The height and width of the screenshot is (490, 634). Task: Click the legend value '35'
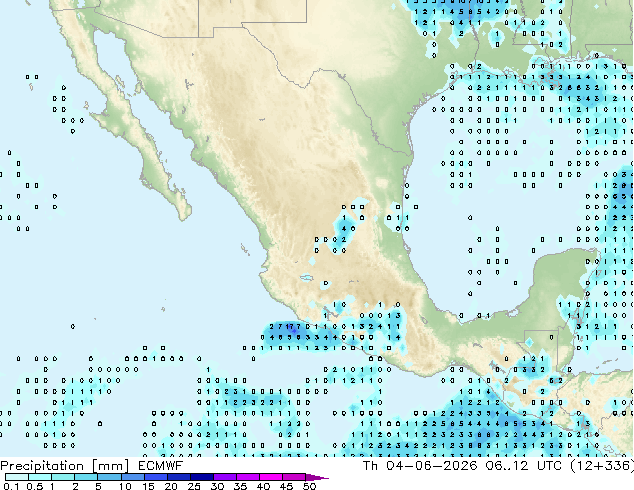tap(240, 486)
